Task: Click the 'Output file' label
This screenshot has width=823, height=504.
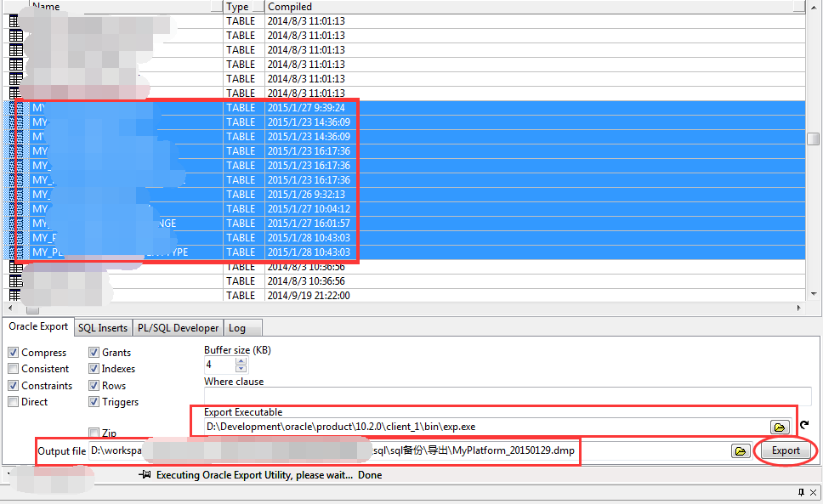Action: 61,451
